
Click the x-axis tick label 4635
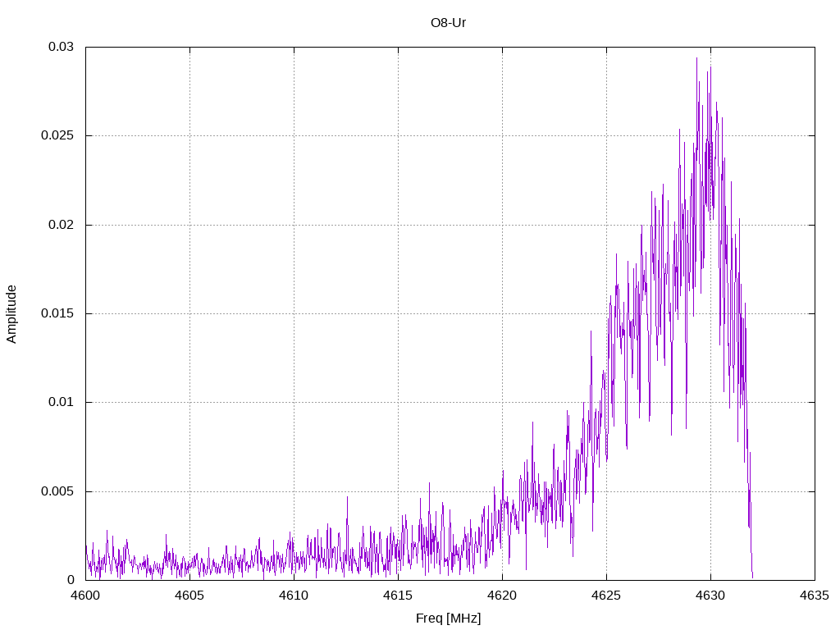815,596
